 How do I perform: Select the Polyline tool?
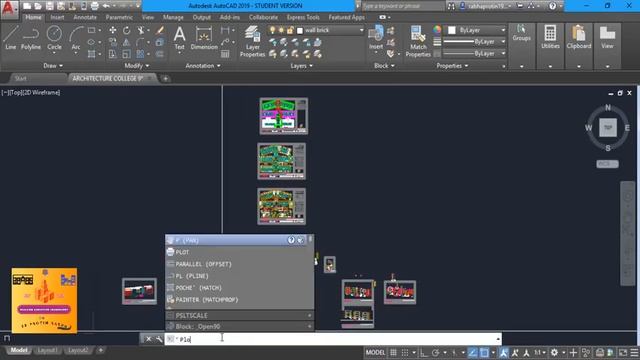coord(31,38)
